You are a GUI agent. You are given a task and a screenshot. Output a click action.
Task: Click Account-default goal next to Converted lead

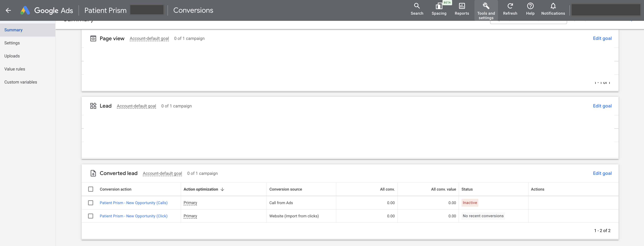click(162, 174)
